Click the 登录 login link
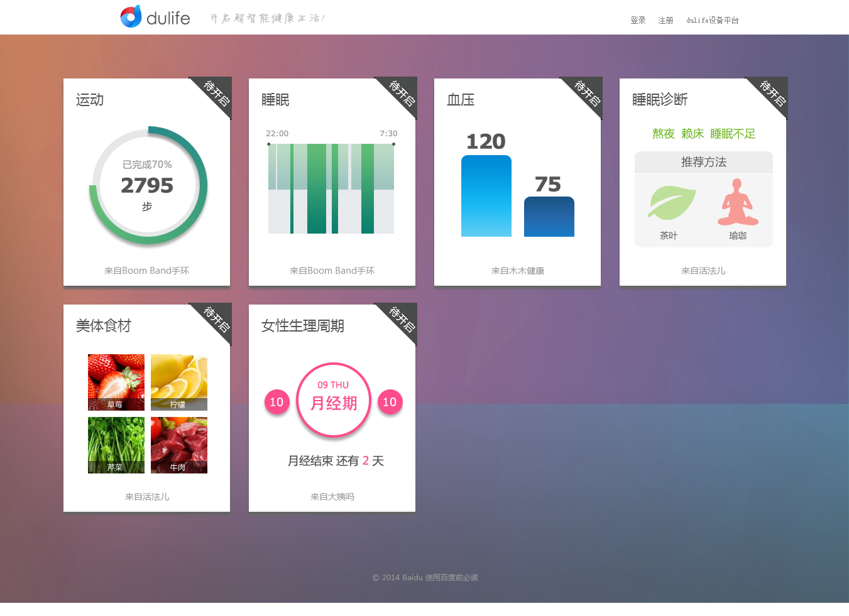Screen dimensions: 849x616 pos(638,20)
